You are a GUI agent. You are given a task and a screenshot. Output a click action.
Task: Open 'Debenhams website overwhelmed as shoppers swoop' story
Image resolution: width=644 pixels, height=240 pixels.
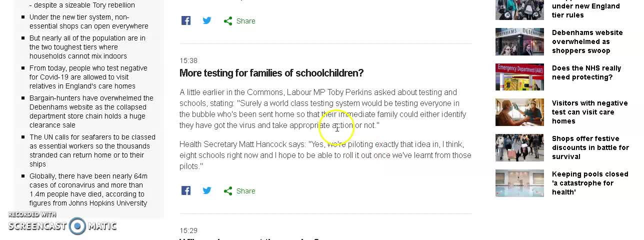(x=587, y=41)
